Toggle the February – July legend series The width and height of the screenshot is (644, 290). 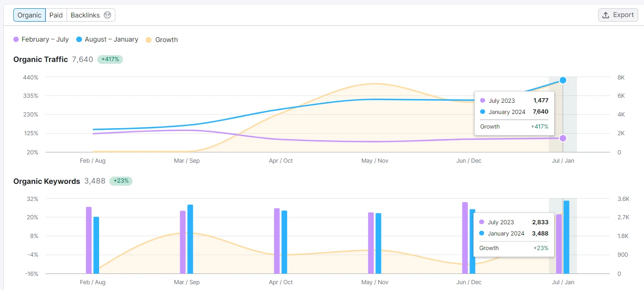[41, 40]
